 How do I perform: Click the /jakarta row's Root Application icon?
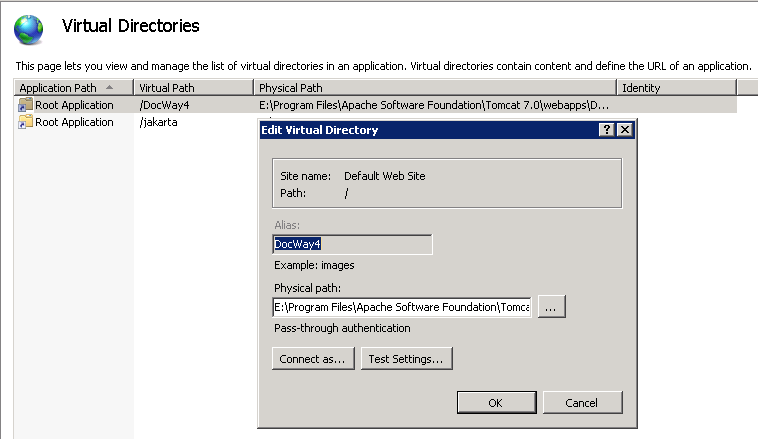click(25, 122)
